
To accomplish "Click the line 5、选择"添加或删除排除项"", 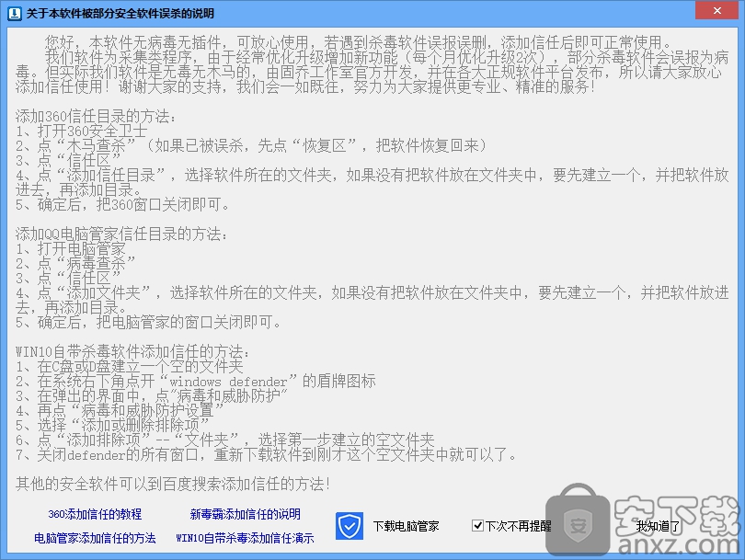I will point(112,425).
